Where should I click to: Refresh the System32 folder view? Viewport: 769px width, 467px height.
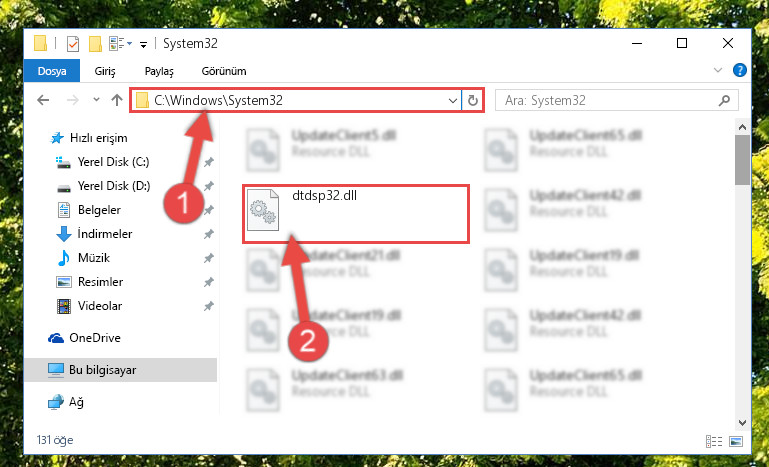pos(473,101)
